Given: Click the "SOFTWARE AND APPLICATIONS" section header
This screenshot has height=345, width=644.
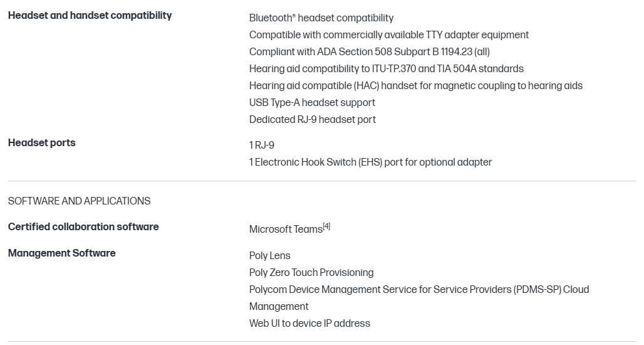Looking at the screenshot, I should 79,201.
